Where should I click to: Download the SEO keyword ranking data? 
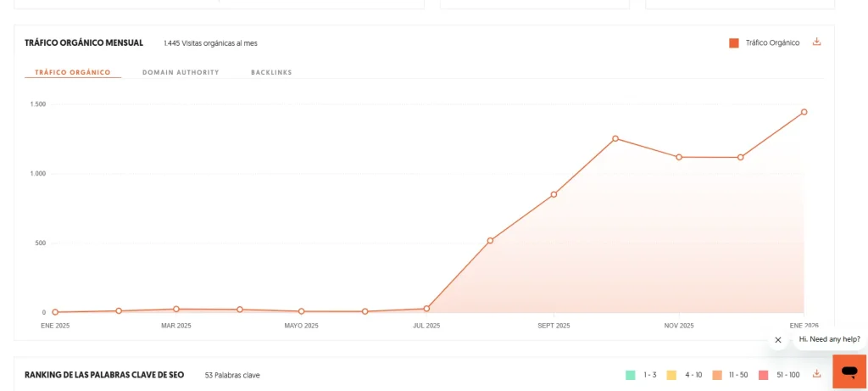click(816, 374)
